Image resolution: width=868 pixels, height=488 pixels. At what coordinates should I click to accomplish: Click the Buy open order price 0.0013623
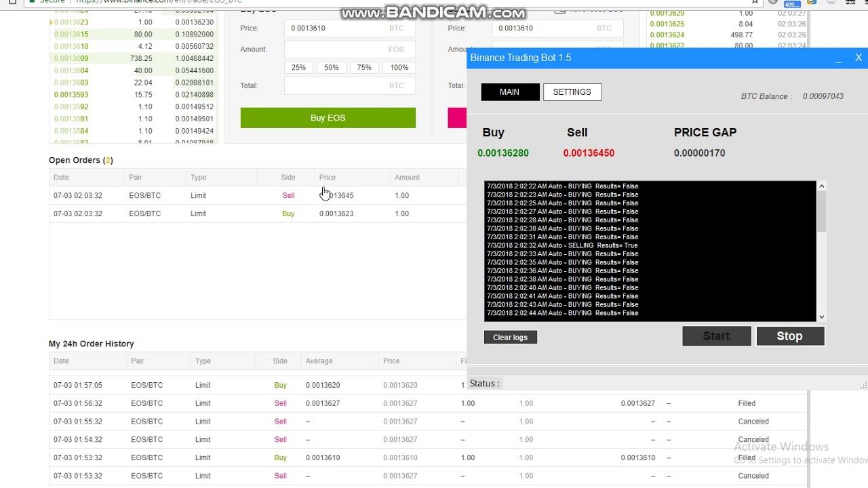[336, 214]
